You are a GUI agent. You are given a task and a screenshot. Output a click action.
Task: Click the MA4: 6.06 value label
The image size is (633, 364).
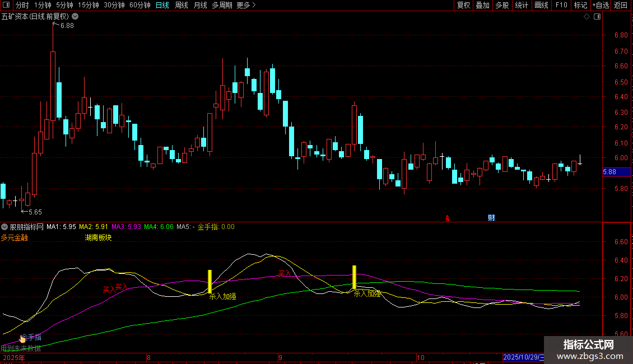[159, 227]
